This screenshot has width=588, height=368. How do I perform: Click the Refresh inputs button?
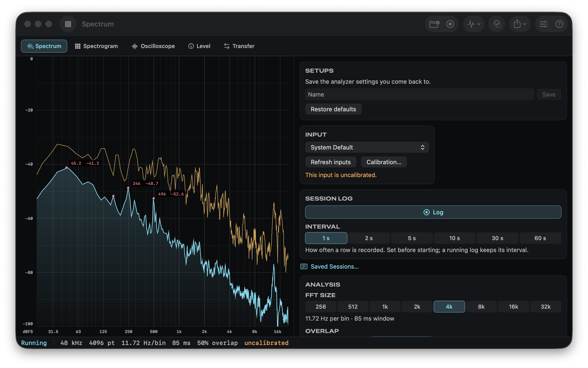coord(331,162)
